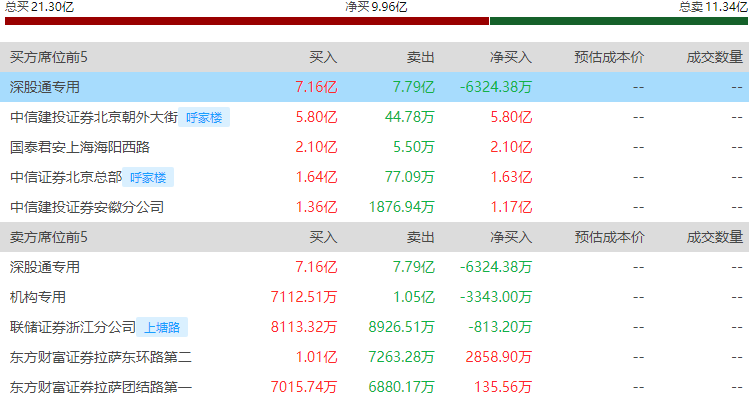Screen dimensions: 749x393
Task: Click 净买入 column header in buyer table
Action: [511, 57]
